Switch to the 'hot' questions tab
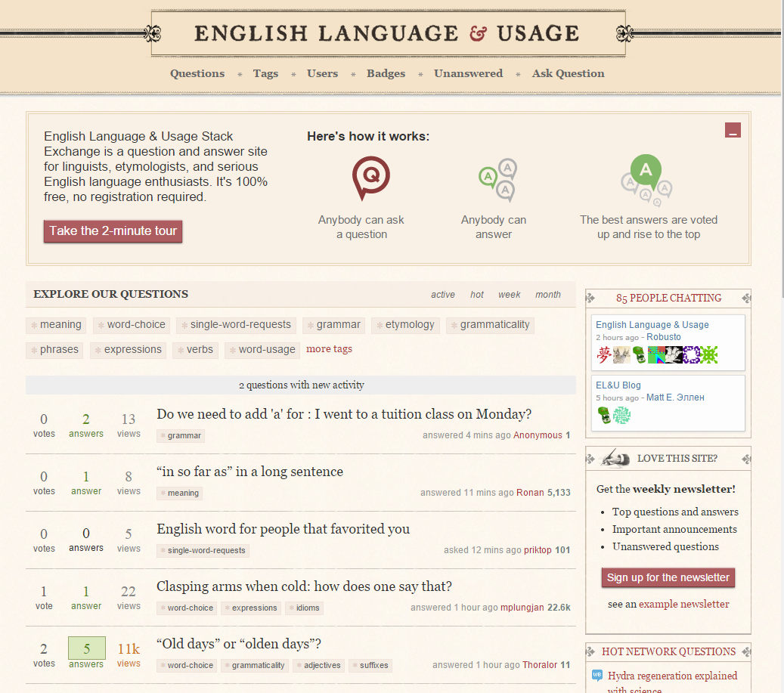The height and width of the screenshot is (693, 784). [477, 295]
